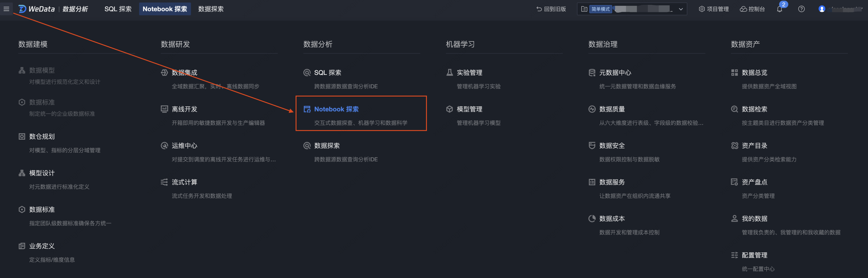868x278 pixels.
Task: Open 项目管理 in the header
Action: pyautogui.click(x=714, y=9)
